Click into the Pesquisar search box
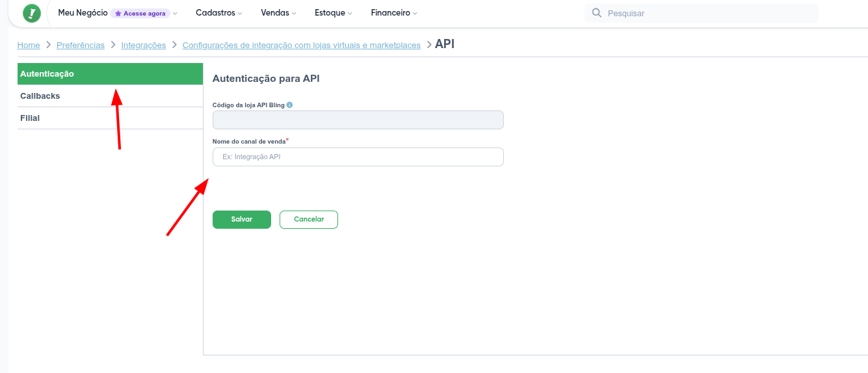The width and height of the screenshot is (868, 373). [709, 13]
